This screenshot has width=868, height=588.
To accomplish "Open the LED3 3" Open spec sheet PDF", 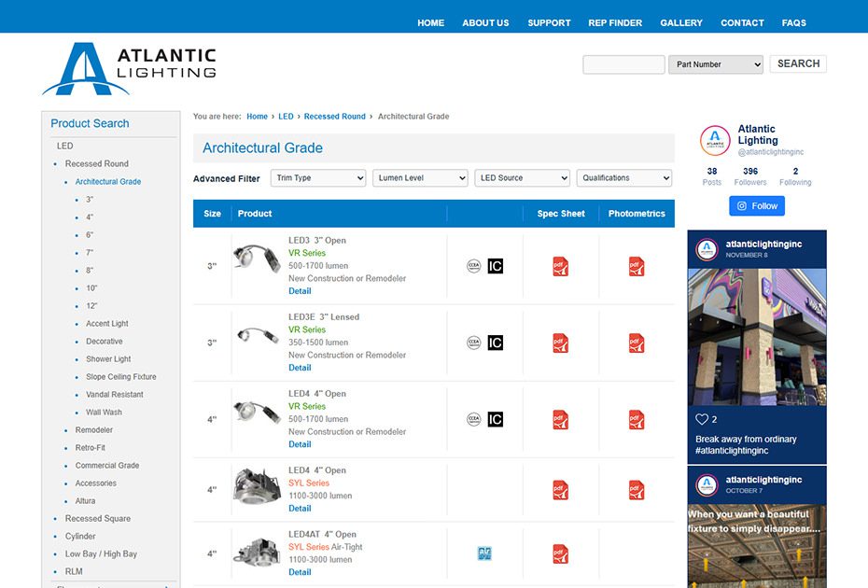I will pos(561,266).
